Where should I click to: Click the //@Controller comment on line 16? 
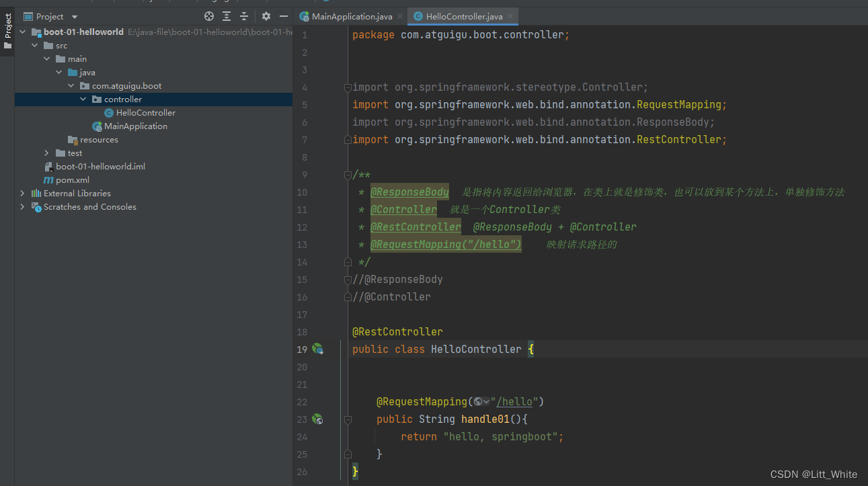[391, 296]
